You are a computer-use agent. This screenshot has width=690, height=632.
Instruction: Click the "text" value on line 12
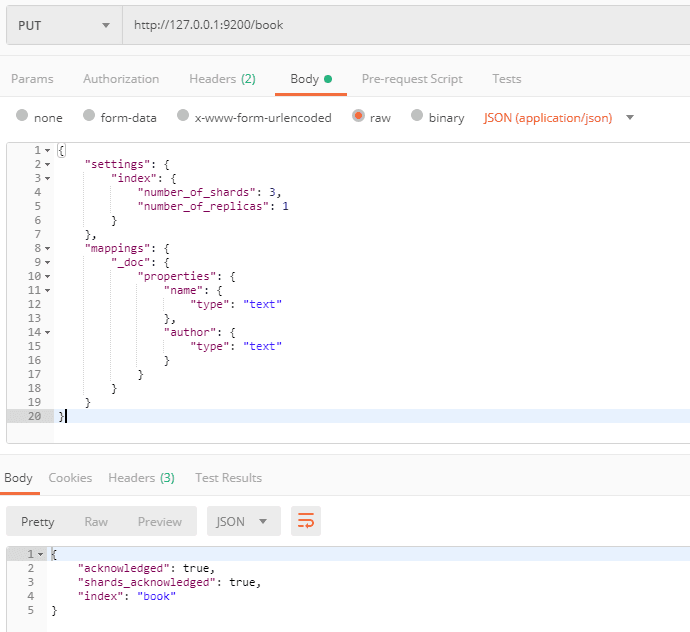pos(262,304)
